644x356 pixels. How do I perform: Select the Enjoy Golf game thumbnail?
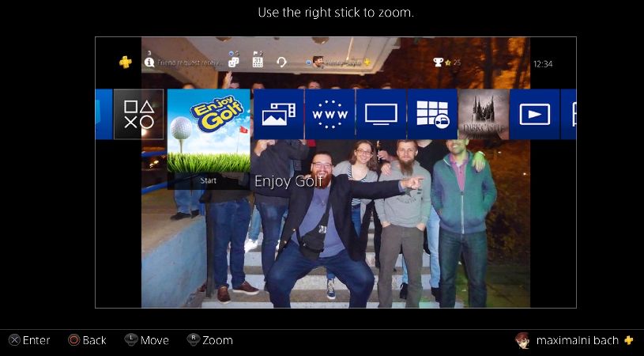(209, 131)
